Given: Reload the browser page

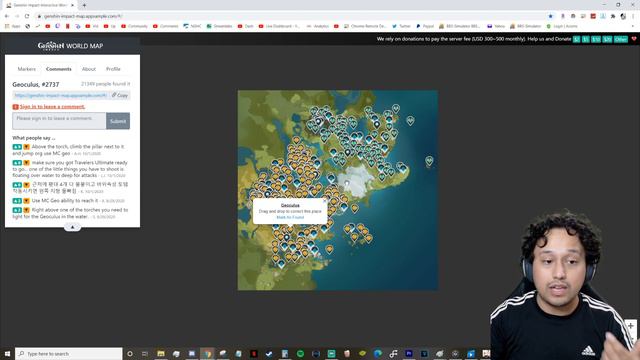Looking at the screenshot, I should click(27, 16).
